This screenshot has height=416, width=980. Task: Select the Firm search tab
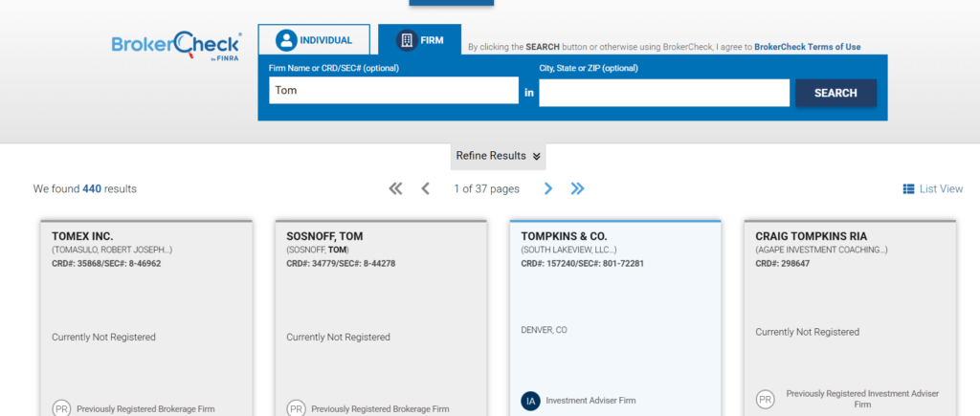[419, 40]
